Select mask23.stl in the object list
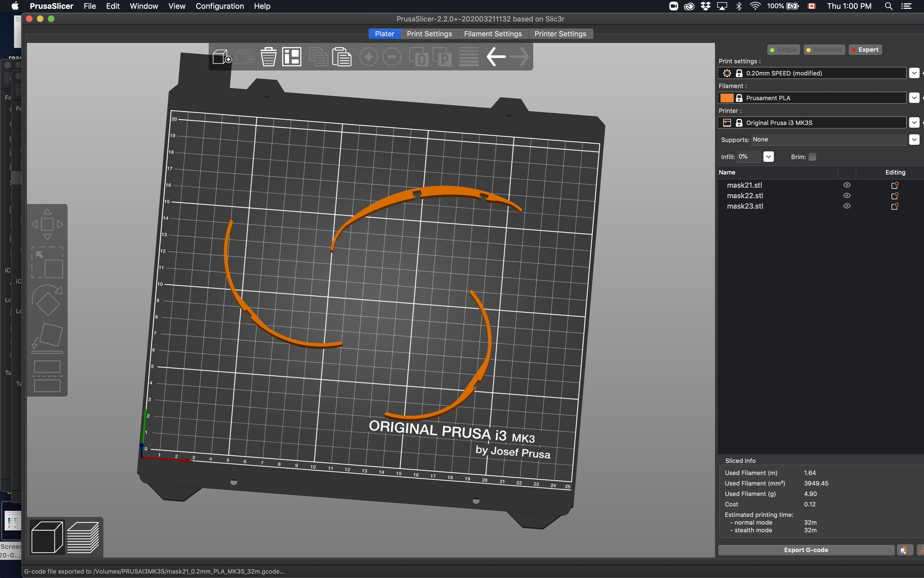 click(745, 206)
